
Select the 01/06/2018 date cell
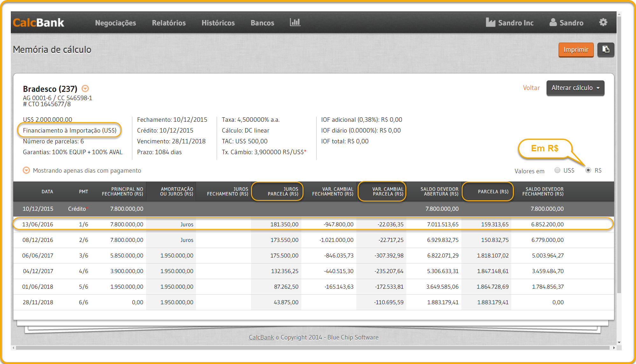(38, 286)
